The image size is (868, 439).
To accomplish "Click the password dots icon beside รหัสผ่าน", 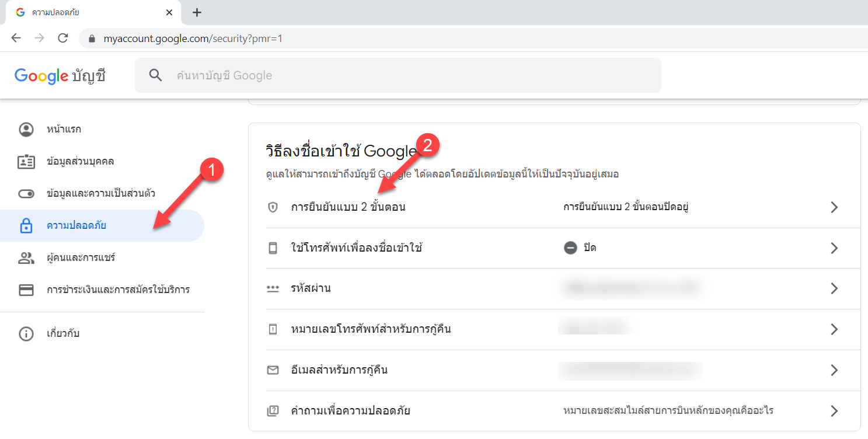I will (273, 289).
